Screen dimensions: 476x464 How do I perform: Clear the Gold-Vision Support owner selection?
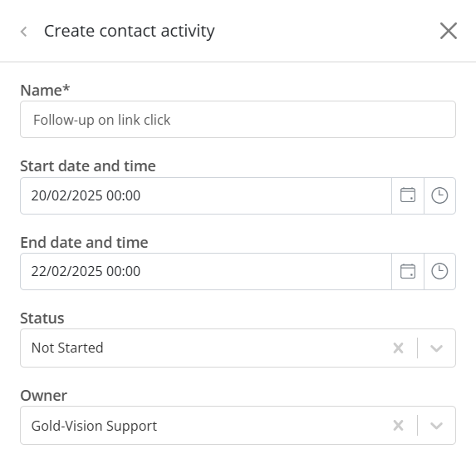pos(398,426)
